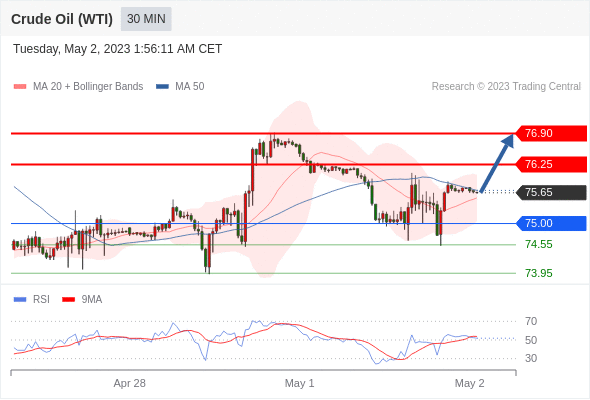Click the RSI 70 level label
This screenshot has width=590, height=400.
(x=531, y=321)
